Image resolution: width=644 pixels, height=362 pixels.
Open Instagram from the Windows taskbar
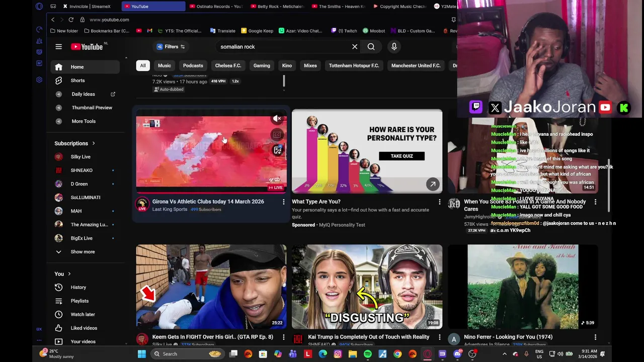coord(338,354)
